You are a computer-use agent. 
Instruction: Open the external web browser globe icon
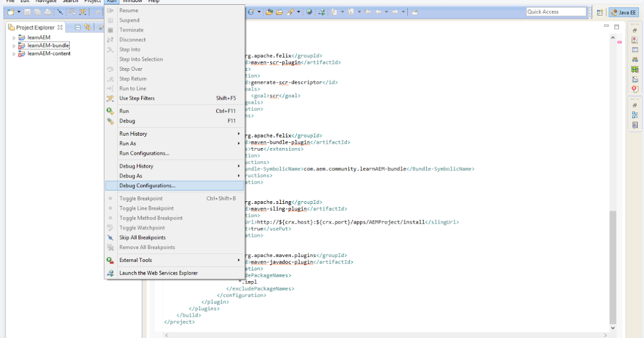(x=309, y=12)
